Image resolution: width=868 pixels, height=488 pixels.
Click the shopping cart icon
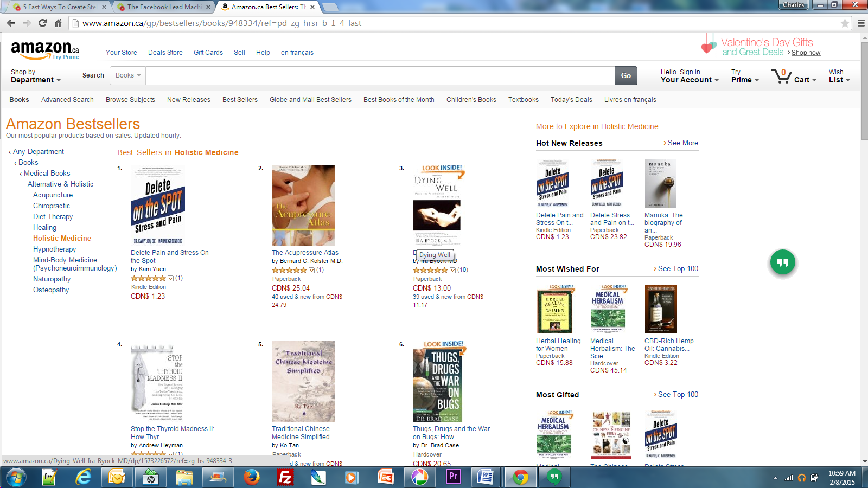pos(781,76)
